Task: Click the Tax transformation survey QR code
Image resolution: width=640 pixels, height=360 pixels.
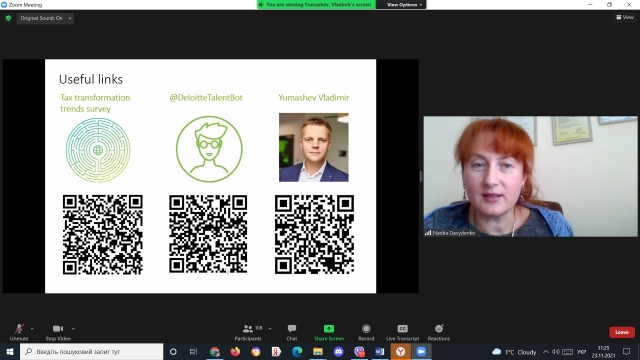Action: 102,234
